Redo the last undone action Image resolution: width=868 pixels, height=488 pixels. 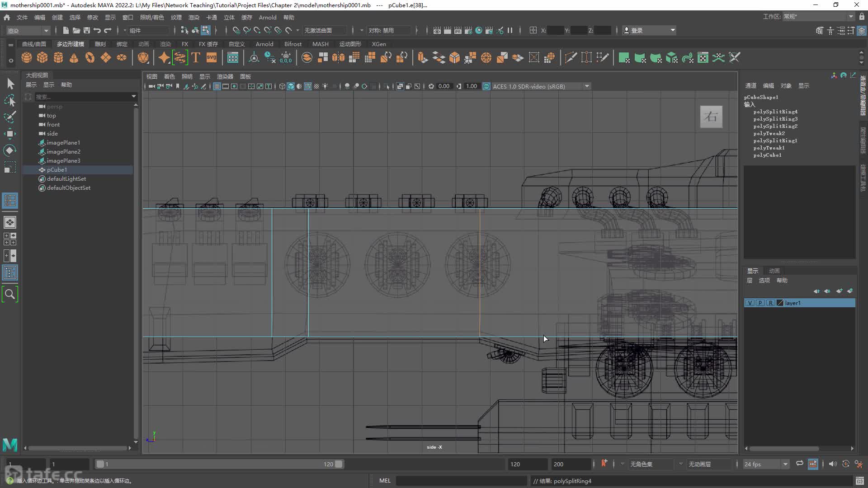pyautogui.click(x=108, y=30)
